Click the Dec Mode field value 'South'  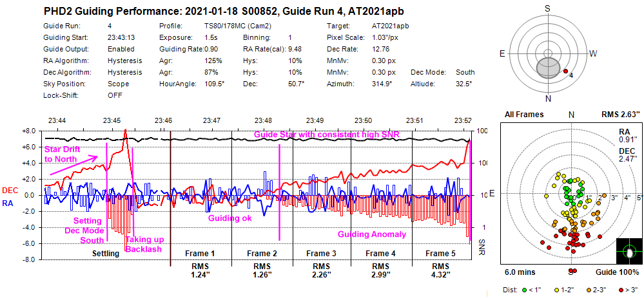click(x=465, y=72)
